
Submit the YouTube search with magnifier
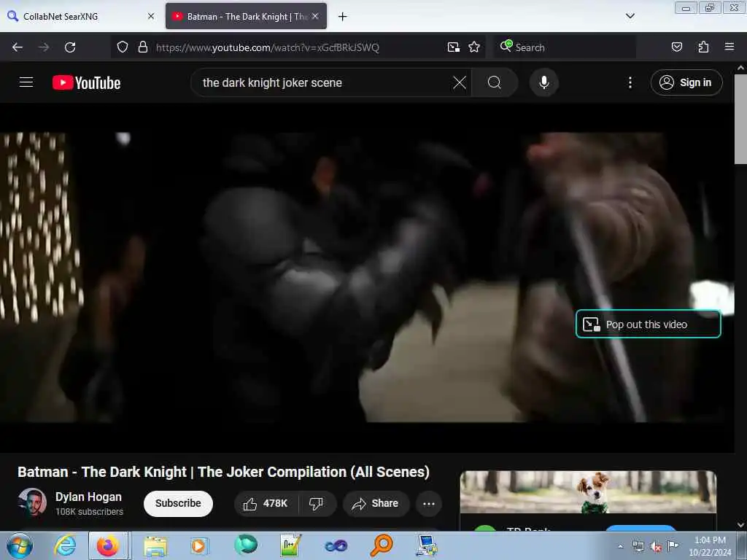495,82
